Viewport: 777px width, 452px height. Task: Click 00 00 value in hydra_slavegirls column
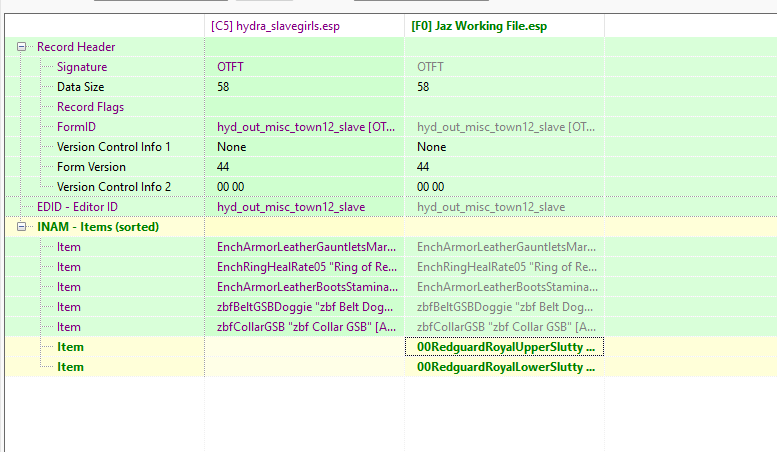click(x=230, y=187)
